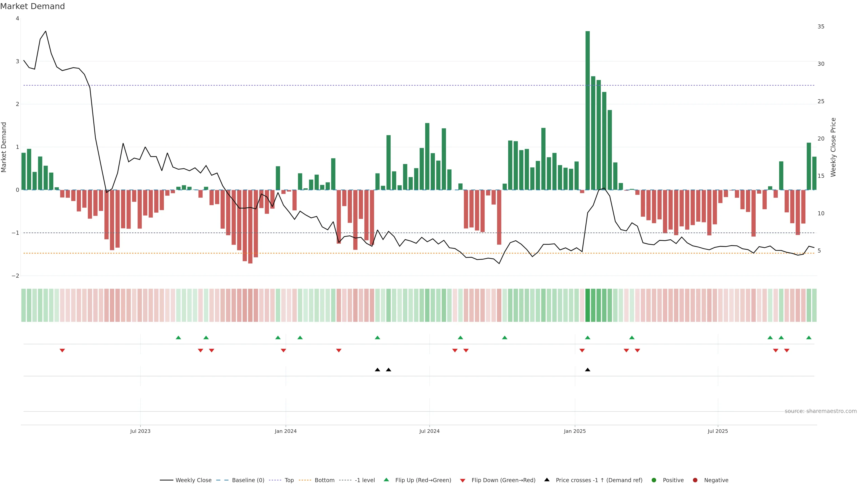The width and height of the screenshot is (868, 488).
Task: Click the Jan 2024 x-axis label
Action: click(x=286, y=431)
